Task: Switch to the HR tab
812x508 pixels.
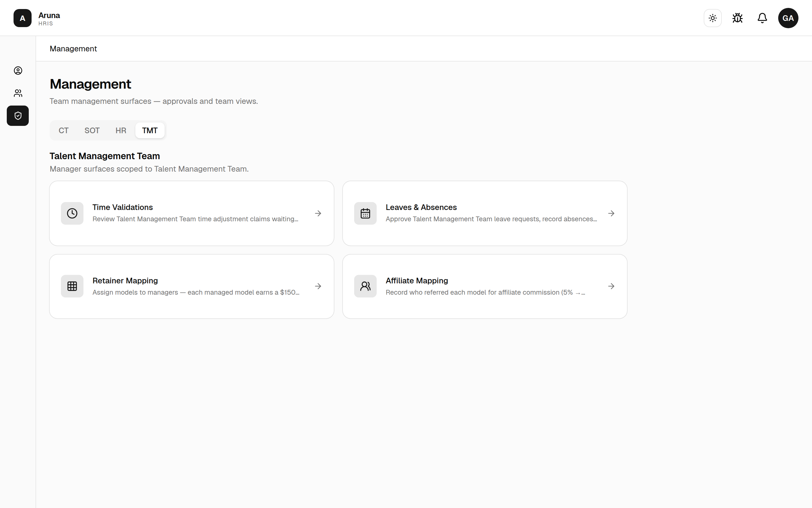Action: tap(121, 130)
